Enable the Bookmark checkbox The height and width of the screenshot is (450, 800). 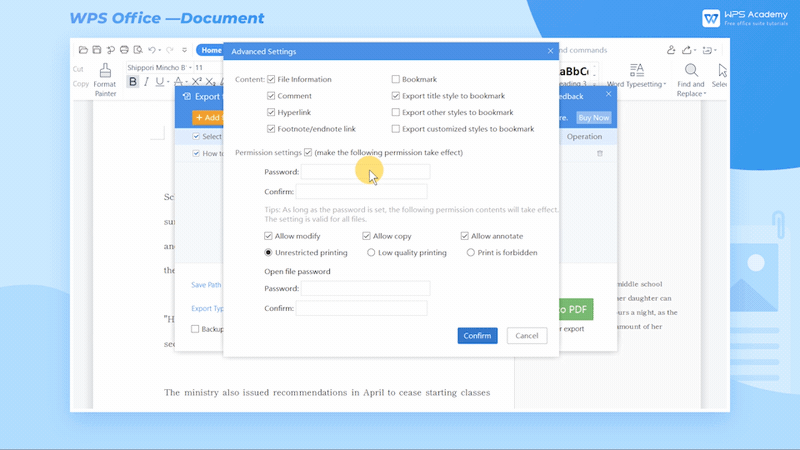pyautogui.click(x=396, y=79)
